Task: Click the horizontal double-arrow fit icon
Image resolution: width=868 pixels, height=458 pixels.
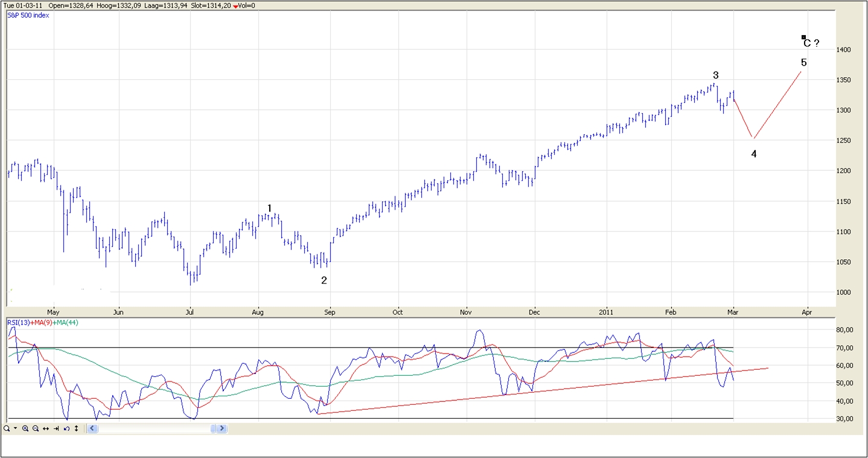Action: click(46, 428)
